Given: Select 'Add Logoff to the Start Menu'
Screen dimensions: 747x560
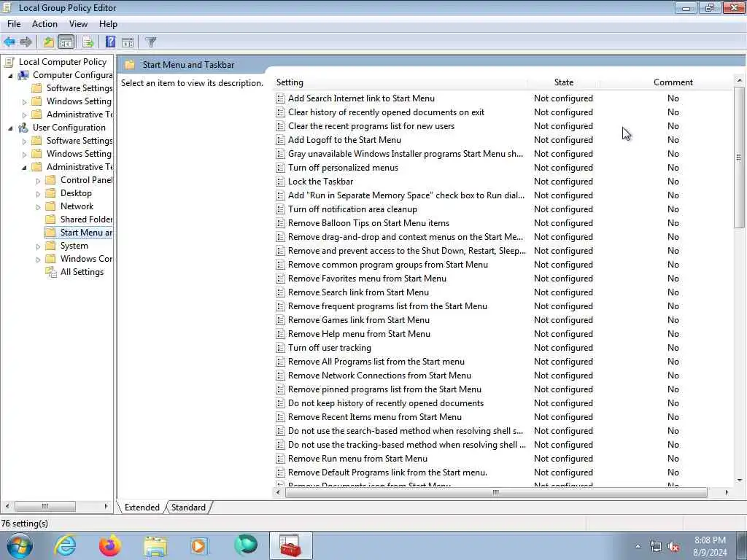Looking at the screenshot, I should [x=344, y=139].
